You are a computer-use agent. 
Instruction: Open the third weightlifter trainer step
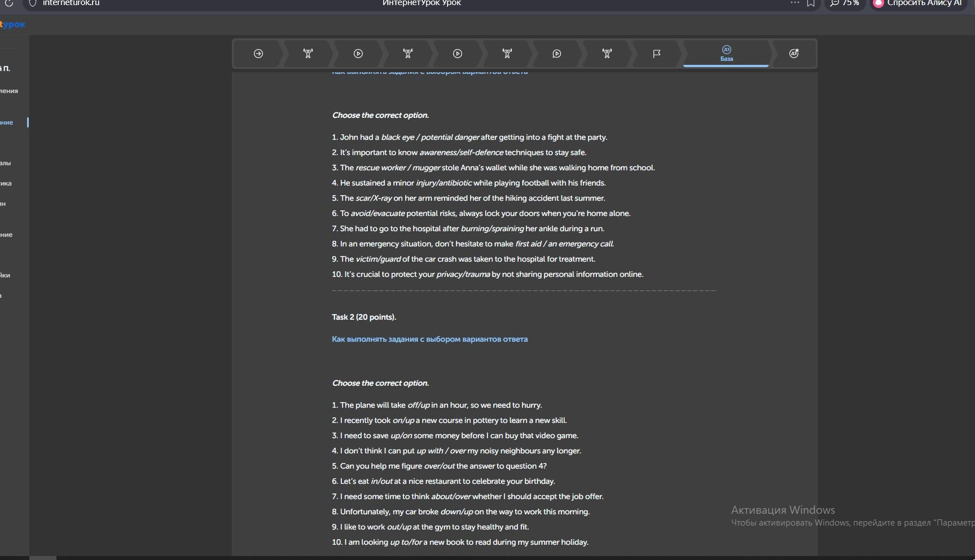click(507, 54)
